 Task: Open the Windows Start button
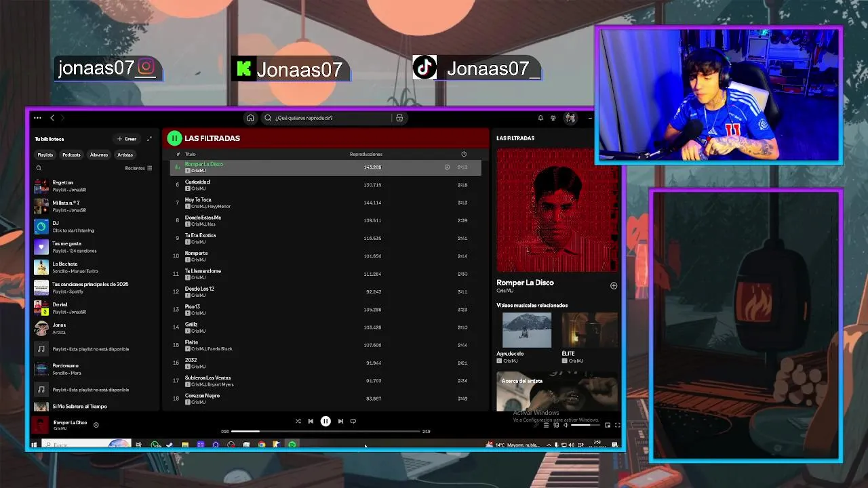tap(33, 445)
